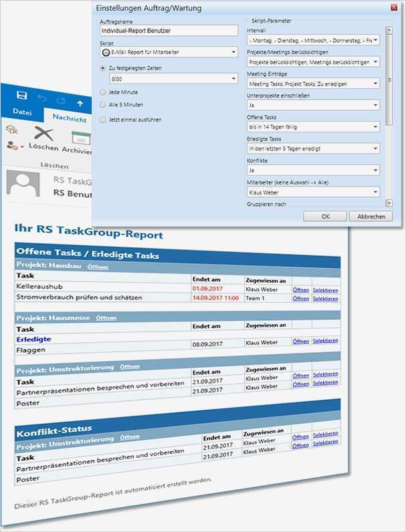Select the Alle 5 Minuten radio option

point(102,105)
